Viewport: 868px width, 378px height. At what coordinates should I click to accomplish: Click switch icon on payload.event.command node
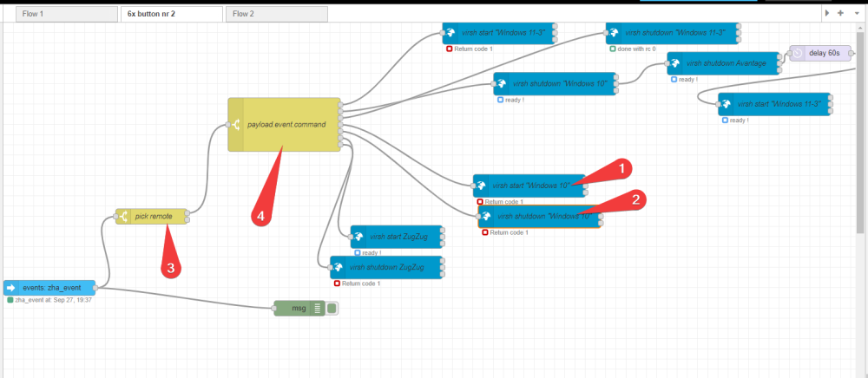(236, 124)
